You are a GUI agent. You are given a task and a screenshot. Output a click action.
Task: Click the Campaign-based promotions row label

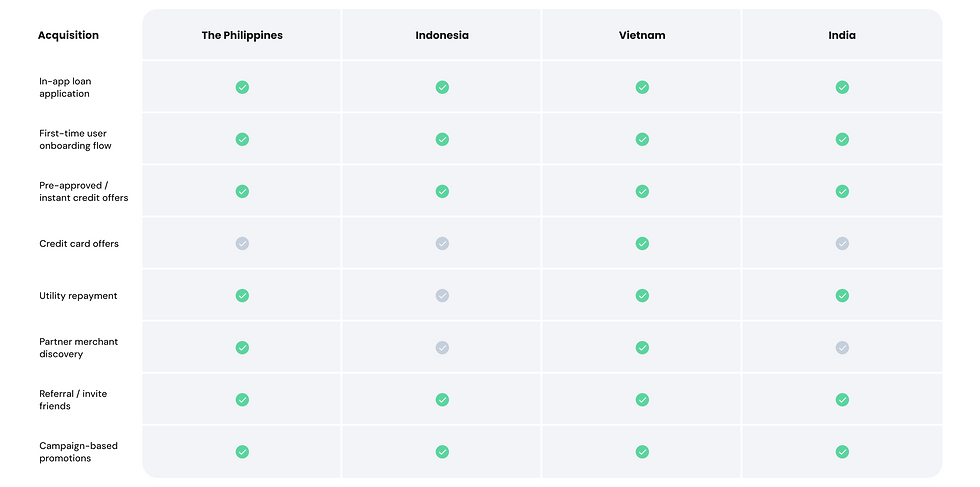click(x=78, y=452)
